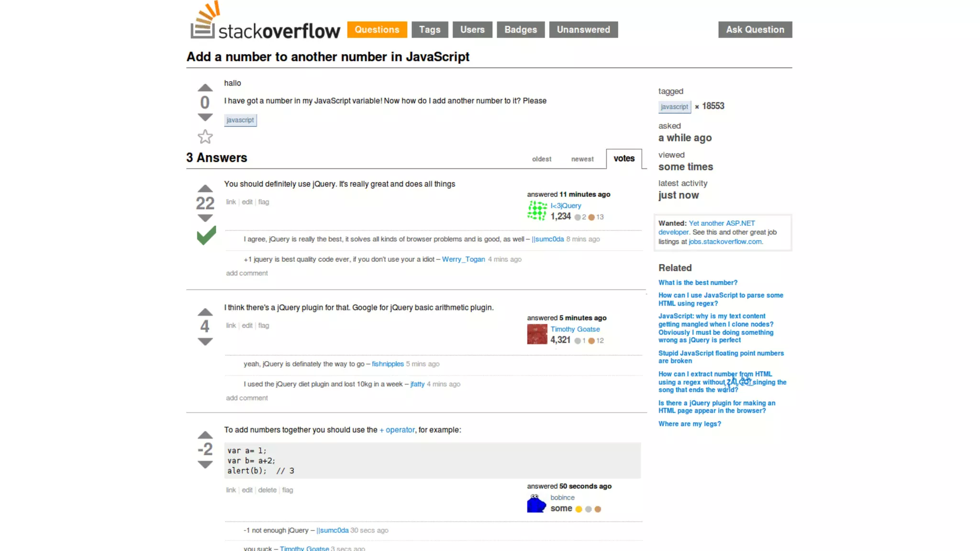
Task: Upvote the question with the up arrow
Action: [205, 88]
